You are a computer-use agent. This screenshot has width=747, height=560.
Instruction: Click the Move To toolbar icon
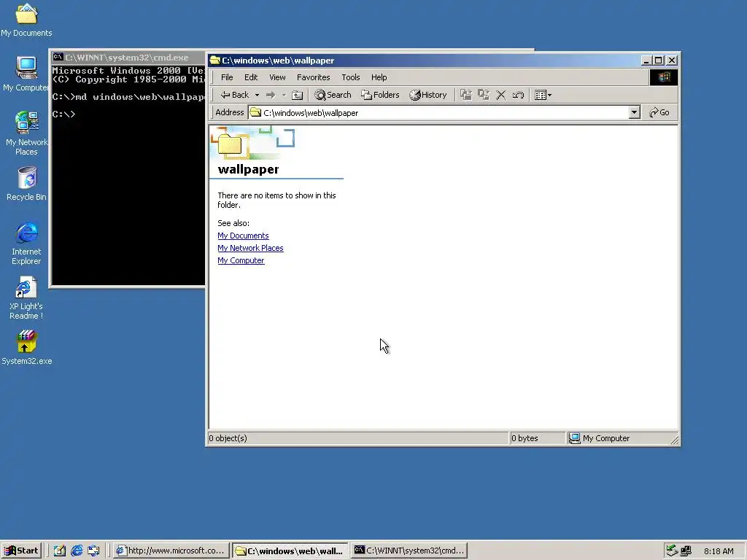coord(466,95)
